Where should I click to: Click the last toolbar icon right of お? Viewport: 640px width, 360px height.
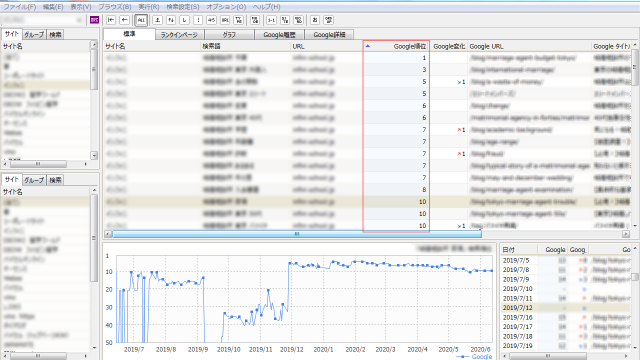[x=328, y=20]
